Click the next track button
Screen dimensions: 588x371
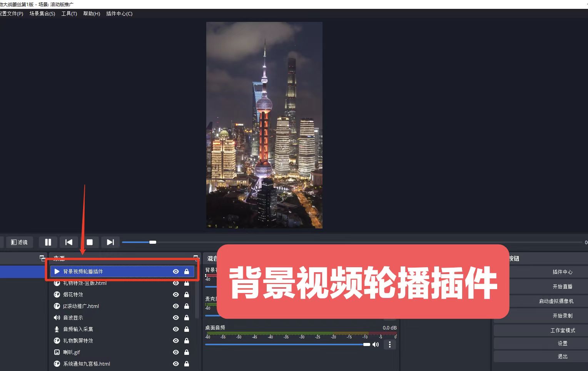(110, 242)
